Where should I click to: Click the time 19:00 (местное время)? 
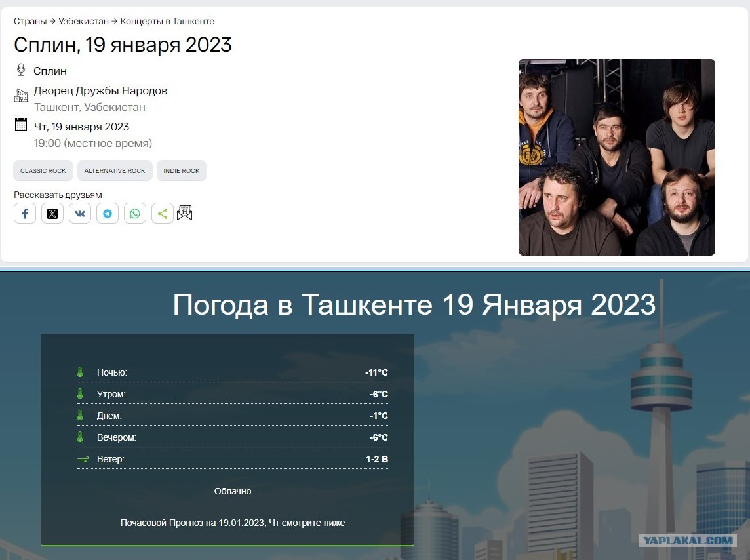click(x=93, y=143)
